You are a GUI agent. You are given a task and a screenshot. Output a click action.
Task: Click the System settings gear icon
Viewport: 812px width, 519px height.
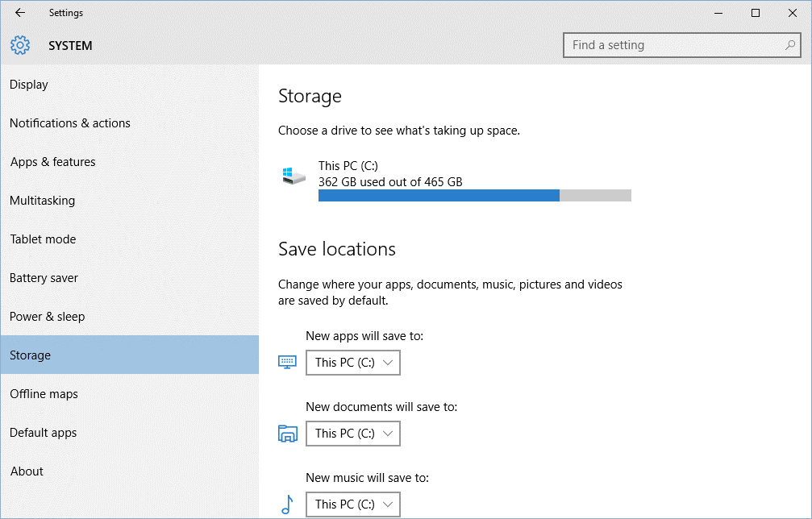20,45
